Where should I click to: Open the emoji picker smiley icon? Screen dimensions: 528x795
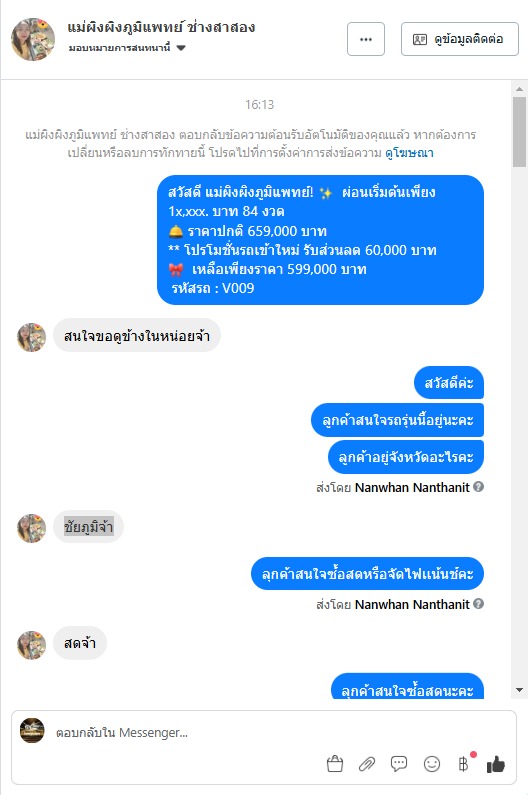(432, 764)
